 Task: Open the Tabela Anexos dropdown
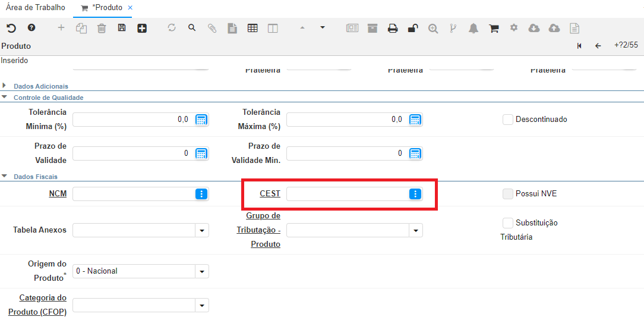point(202,230)
